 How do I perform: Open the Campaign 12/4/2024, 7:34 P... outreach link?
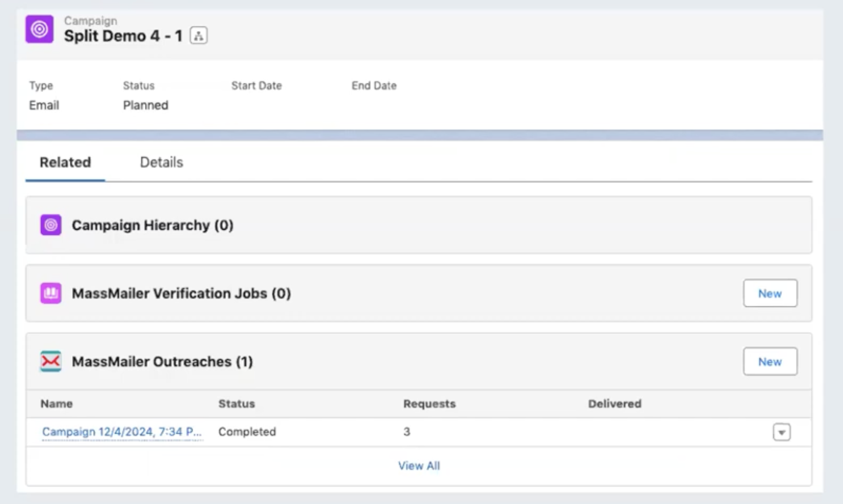click(x=122, y=432)
